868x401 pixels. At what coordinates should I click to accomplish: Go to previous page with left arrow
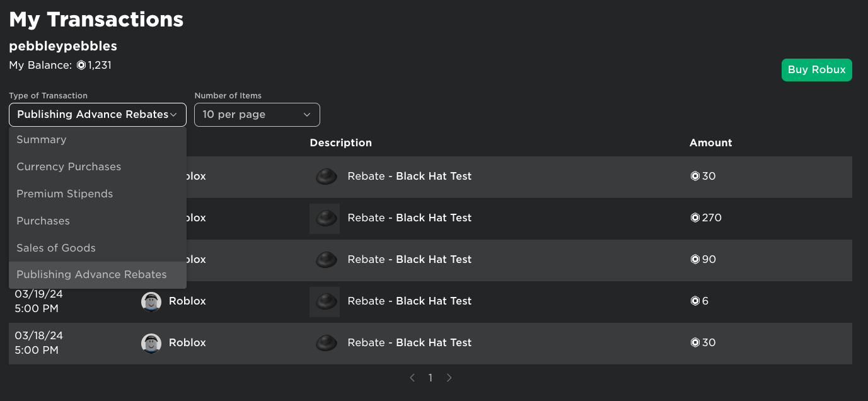412,378
